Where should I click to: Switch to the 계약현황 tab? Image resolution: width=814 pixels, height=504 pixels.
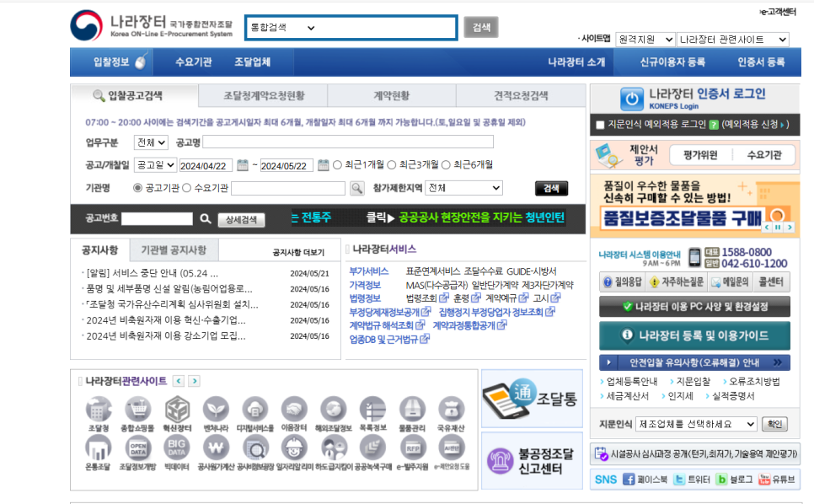click(392, 95)
